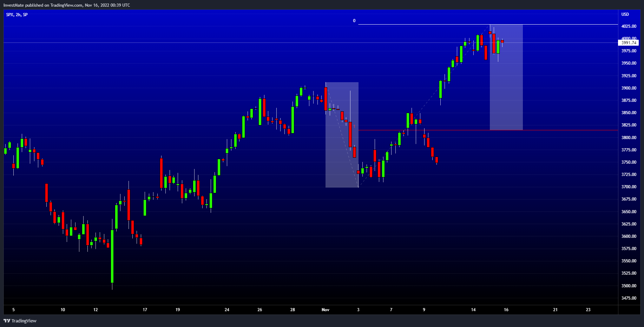Screen dimensions: 644x327
Task: Click the 3875.00 price axis label
Action: [629, 100]
